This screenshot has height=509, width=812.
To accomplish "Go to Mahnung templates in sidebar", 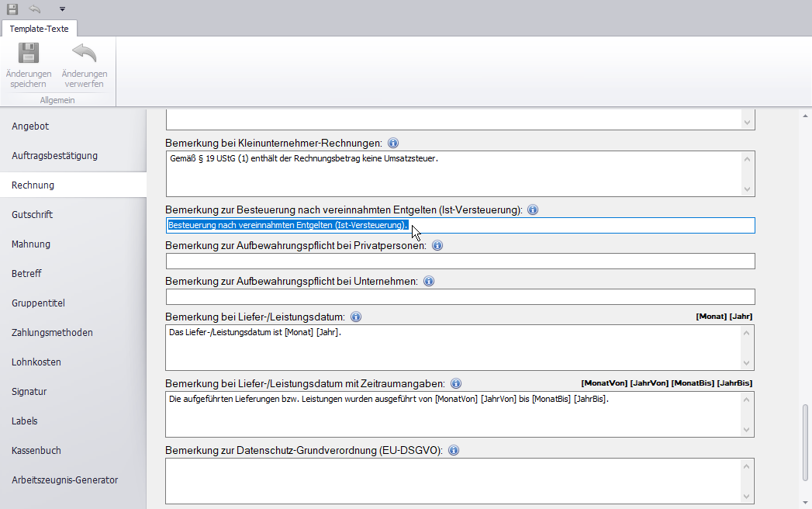I will point(31,244).
